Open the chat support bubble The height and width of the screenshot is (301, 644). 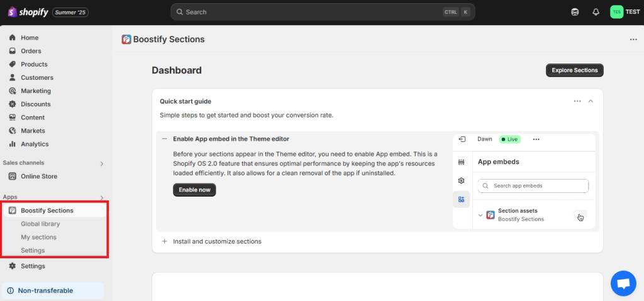[x=623, y=283]
